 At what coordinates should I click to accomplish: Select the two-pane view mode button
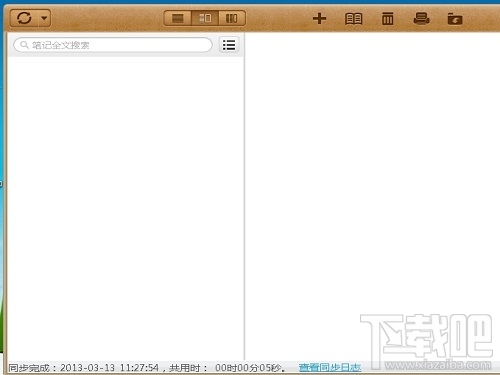tap(205, 18)
